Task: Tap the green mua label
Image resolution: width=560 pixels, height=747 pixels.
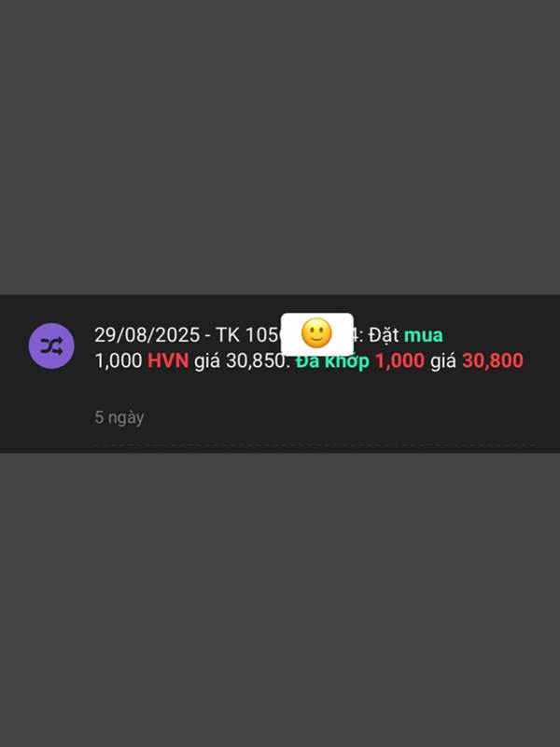Action: [x=424, y=335]
